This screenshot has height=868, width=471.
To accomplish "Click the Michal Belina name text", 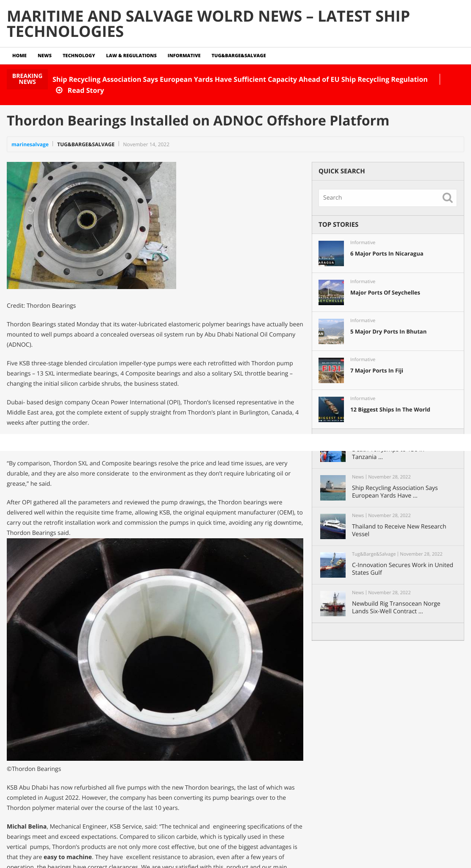I will pyautogui.click(x=27, y=826).
